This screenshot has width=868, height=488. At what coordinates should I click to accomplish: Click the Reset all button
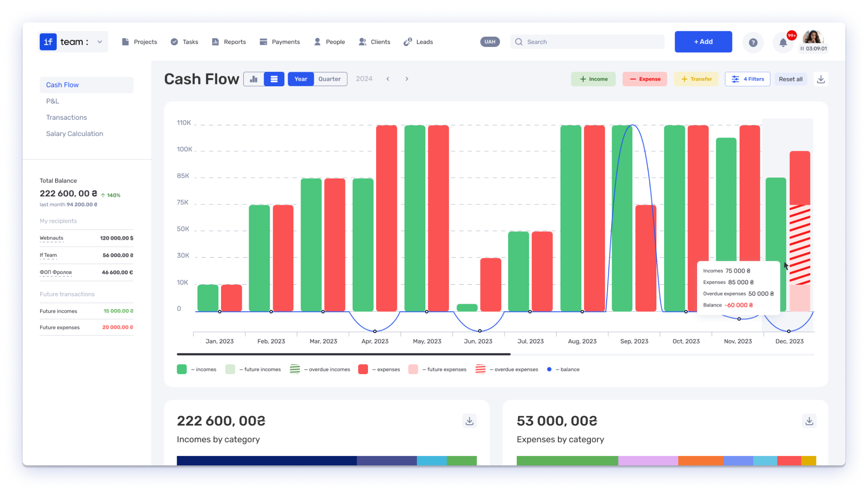[791, 79]
